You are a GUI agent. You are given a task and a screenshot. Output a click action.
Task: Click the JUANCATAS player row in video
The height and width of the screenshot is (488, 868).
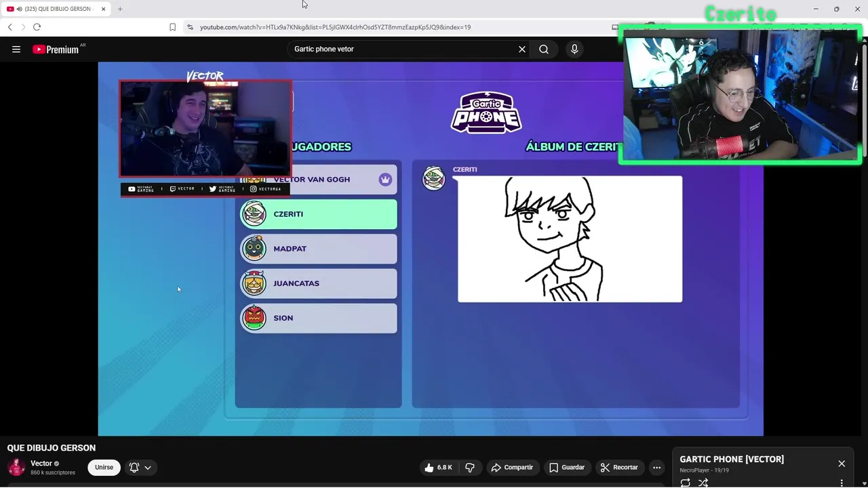tap(319, 283)
